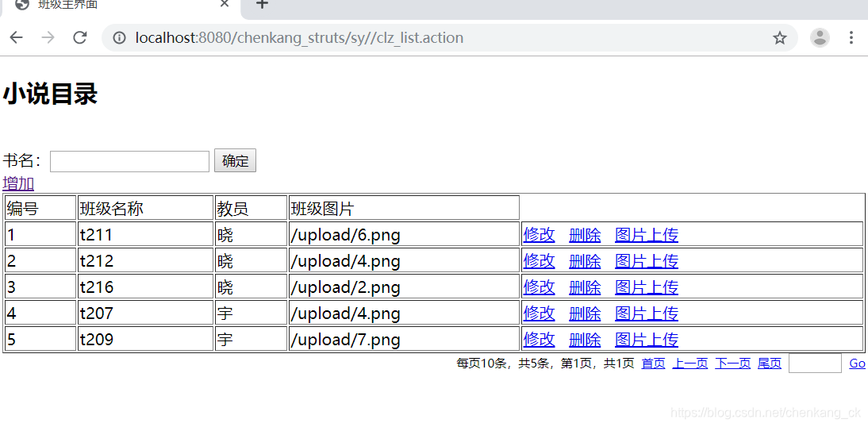Click 删除 for class t207
The height and width of the screenshot is (427, 868).
point(585,314)
